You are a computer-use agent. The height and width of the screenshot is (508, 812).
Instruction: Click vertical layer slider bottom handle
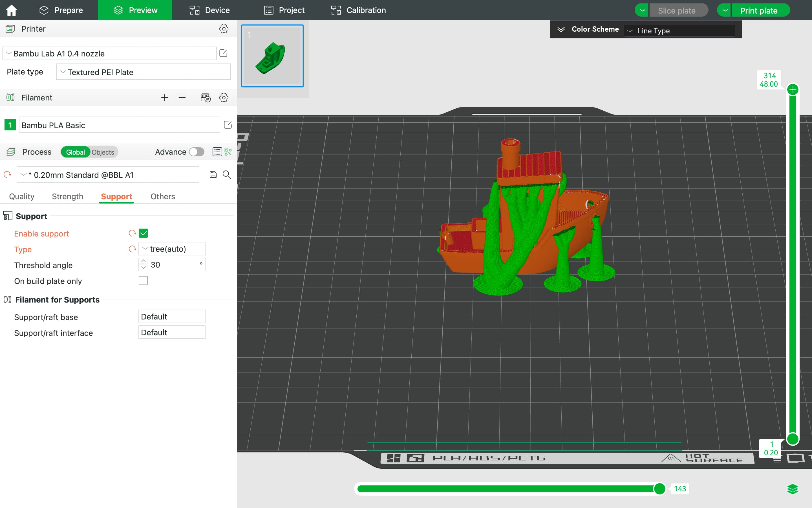pyautogui.click(x=793, y=439)
